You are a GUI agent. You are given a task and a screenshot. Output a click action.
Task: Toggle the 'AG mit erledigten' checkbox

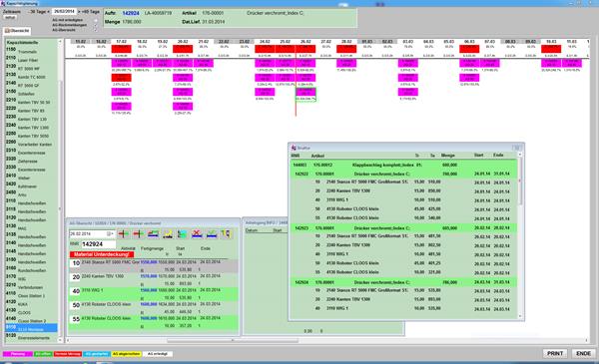[x=96, y=20]
